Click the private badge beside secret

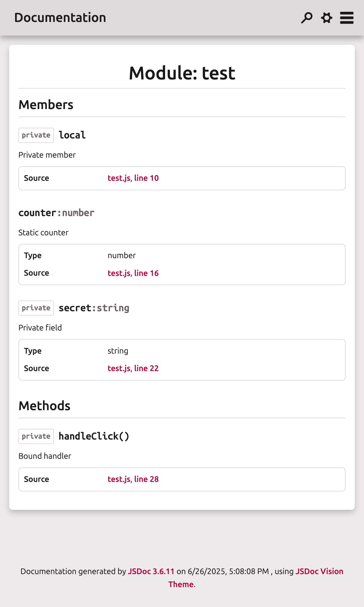(x=36, y=308)
